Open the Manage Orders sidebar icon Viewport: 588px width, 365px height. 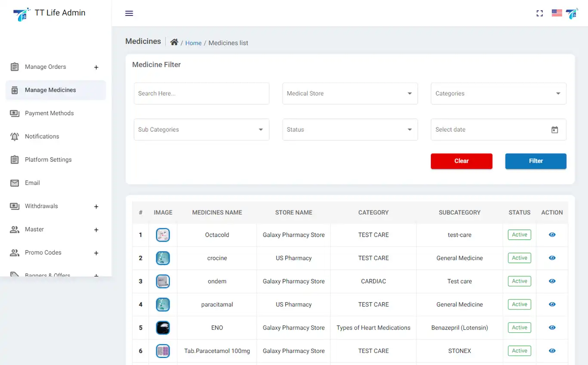[15, 67]
